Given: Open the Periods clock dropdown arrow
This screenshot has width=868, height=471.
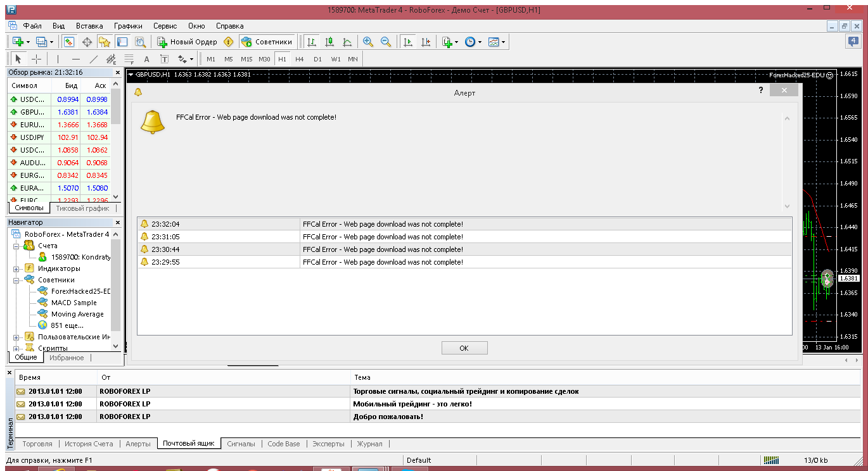Looking at the screenshot, I should [x=480, y=42].
